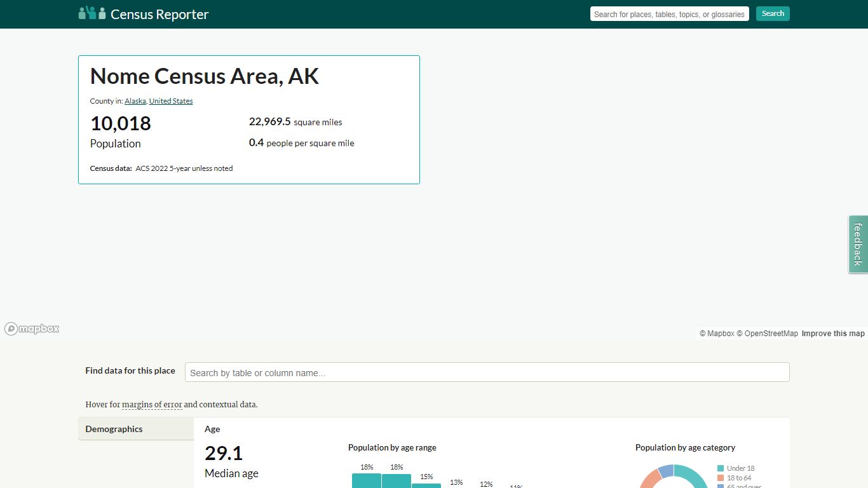Screen dimensions: 868x488
Task: Open the vertical feedback tab
Action: click(858, 244)
